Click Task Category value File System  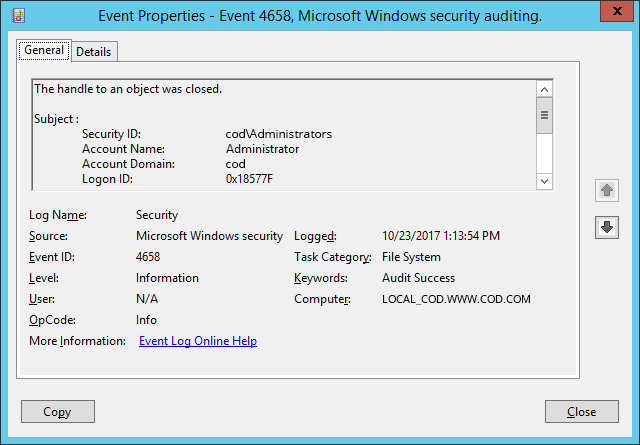point(411,257)
